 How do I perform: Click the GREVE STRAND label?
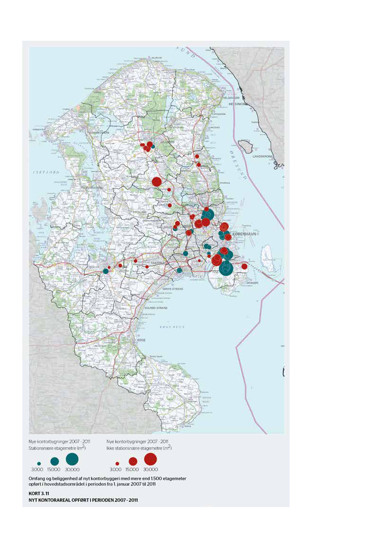point(173,289)
